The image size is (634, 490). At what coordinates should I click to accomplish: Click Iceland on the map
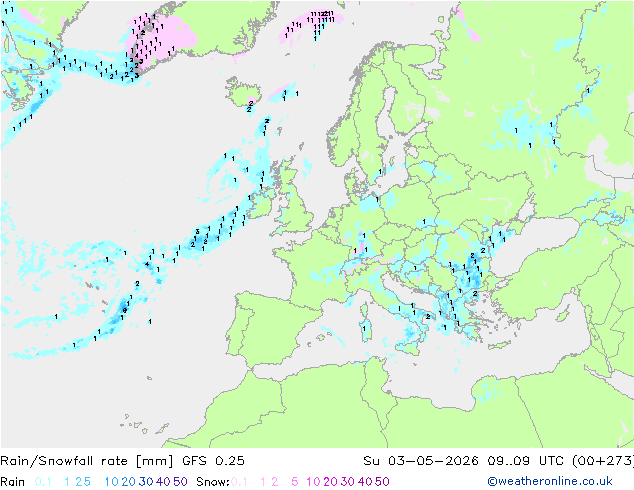click(243, 92)
